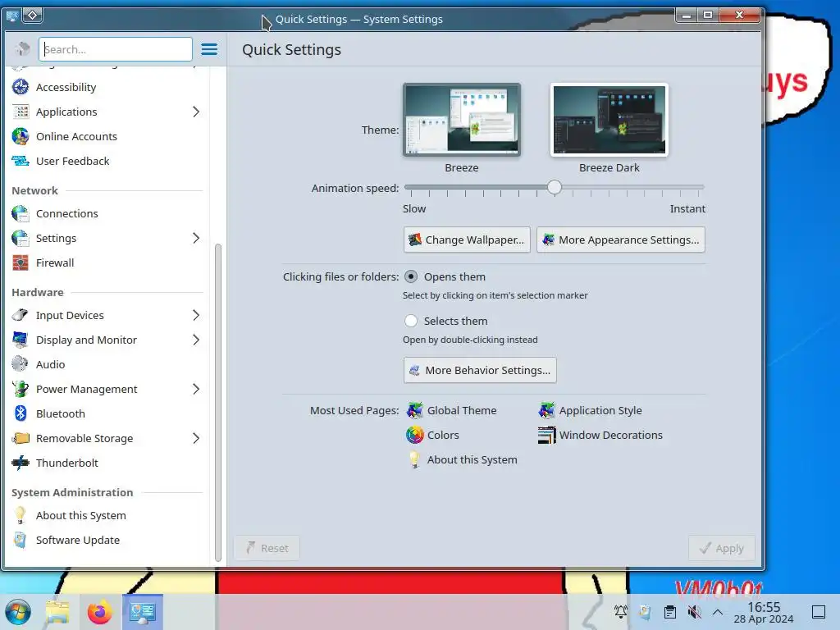Open Connections network icon
The image size is (840, 630).
[x=21, y=213]
